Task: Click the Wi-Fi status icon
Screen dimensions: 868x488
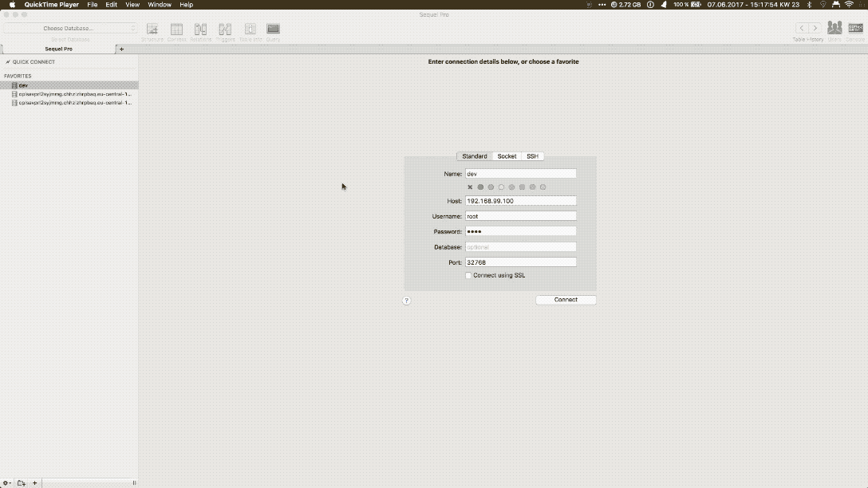Action: click(849, 5)
